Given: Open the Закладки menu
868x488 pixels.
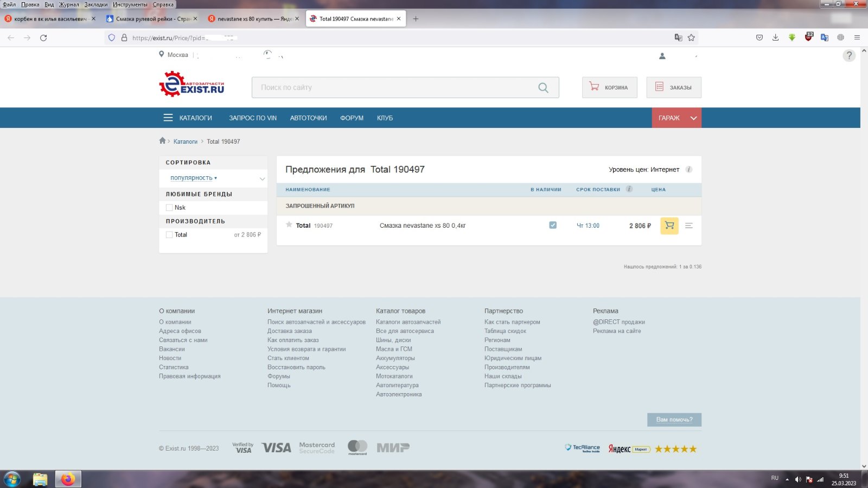Looking at the screenshot, I should point(96,4).
